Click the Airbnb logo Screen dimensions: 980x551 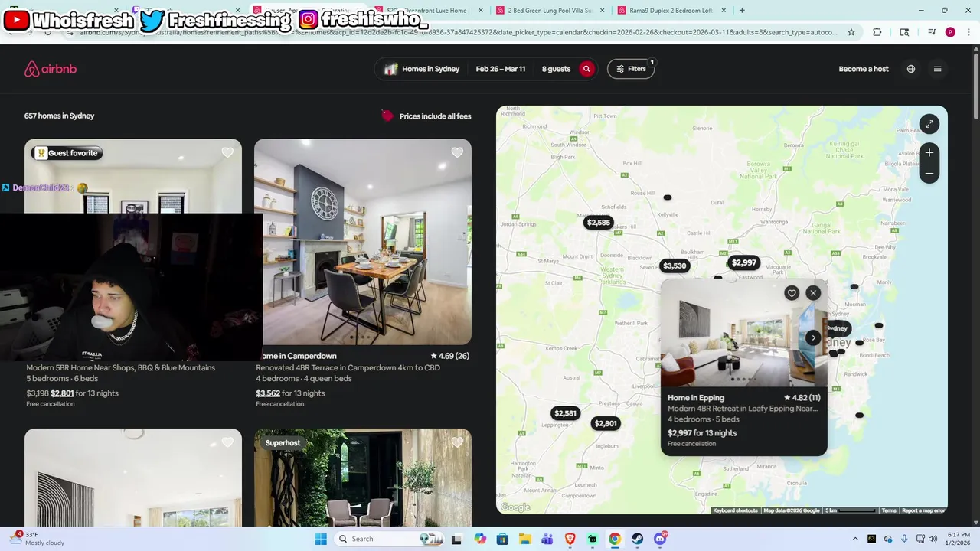[x=51, y=69]
